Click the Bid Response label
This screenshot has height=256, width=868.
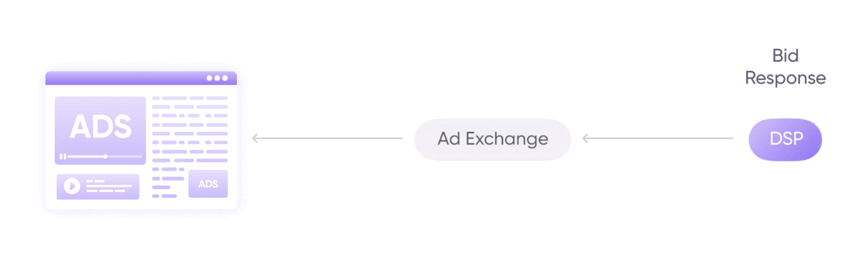pos(785,67)
